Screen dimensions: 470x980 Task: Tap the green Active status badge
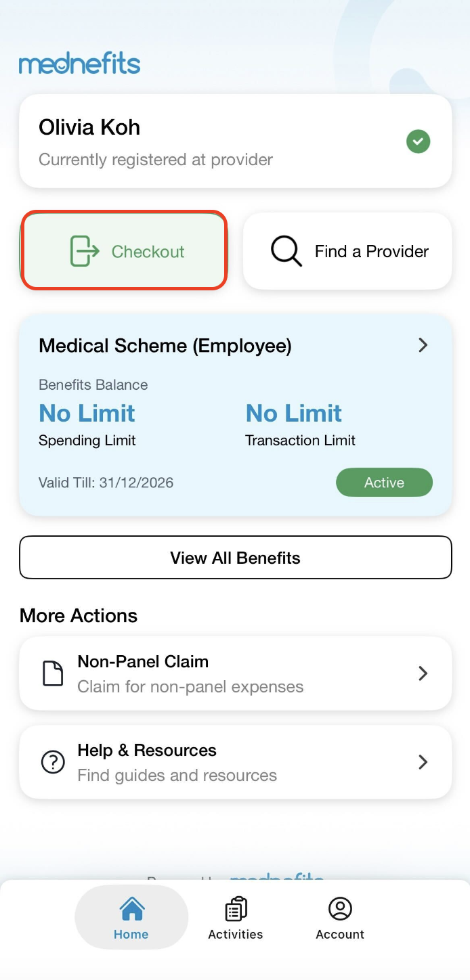point(384,483)
